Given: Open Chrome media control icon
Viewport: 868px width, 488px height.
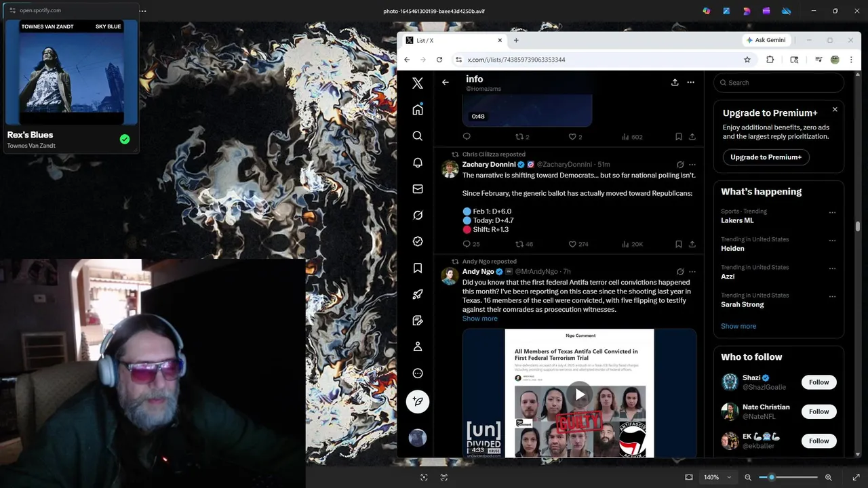Looking at the screenshot, I should click(x=817, y=60).
